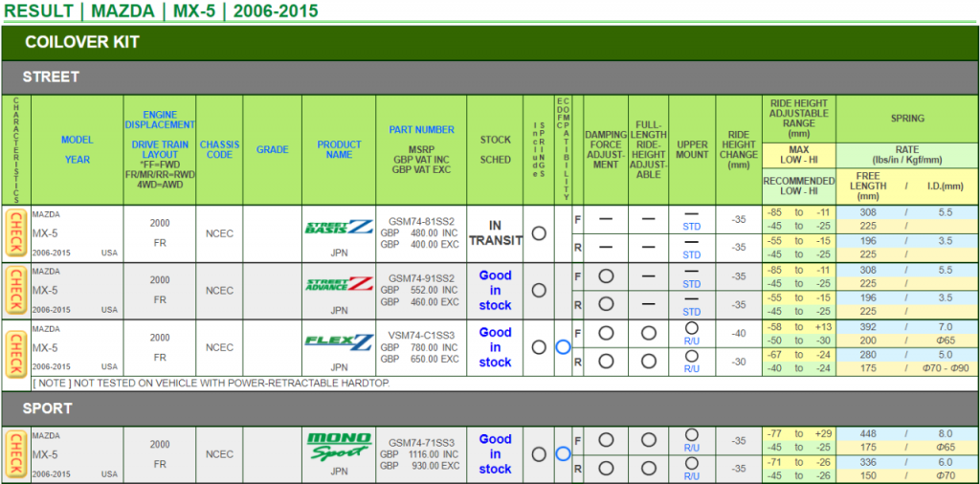Open the Street Basis Z product logo

click(339, 227)
